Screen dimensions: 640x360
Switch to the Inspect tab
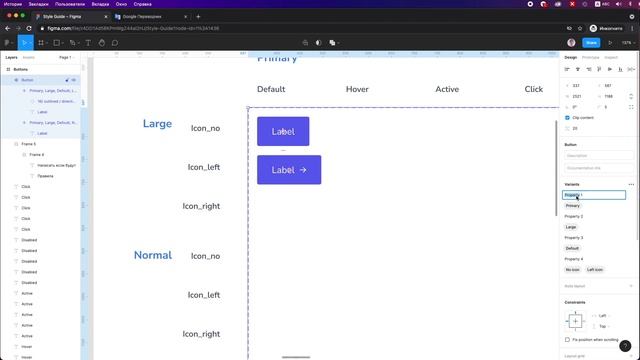pos(611,58)
